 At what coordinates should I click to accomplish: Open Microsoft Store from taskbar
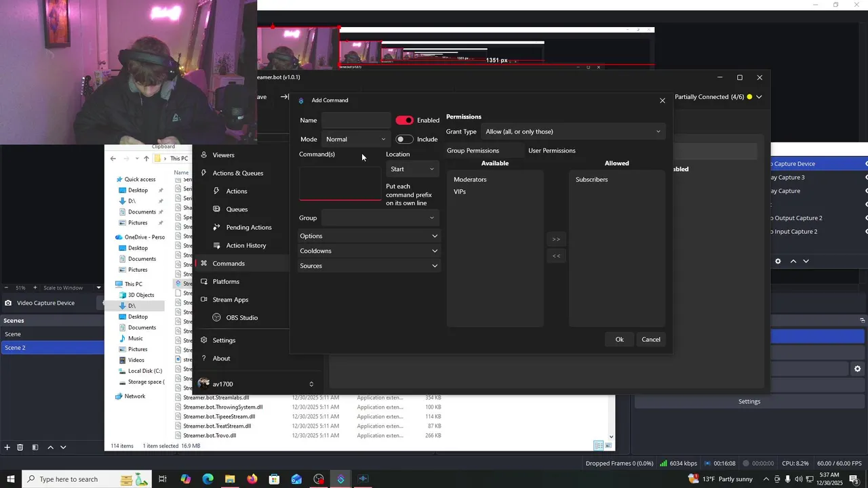pyautogui.click(x=274, y=479)
